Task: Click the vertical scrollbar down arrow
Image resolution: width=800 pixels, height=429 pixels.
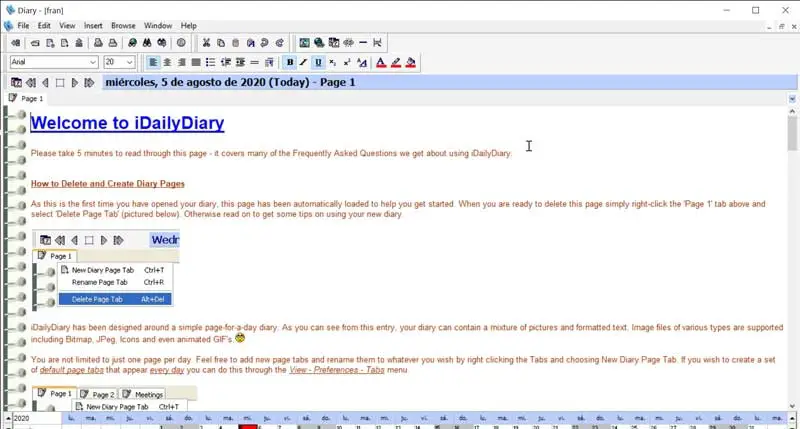Action: (x=792, y=407)
